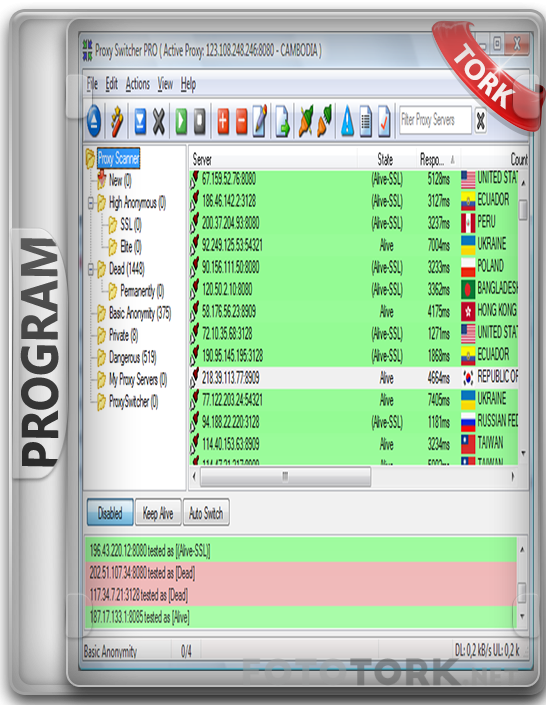Click the wizard wand toolbar icon
546x705 pixels.
click(117, 120)
